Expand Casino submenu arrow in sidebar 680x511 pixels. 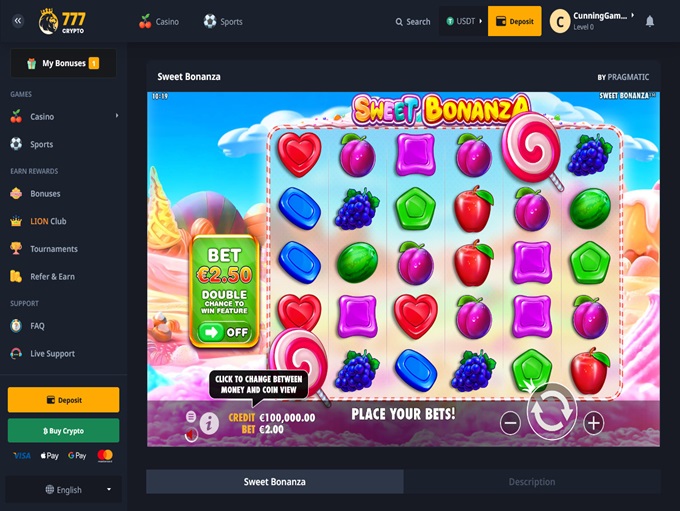click(x=117, y=116)
